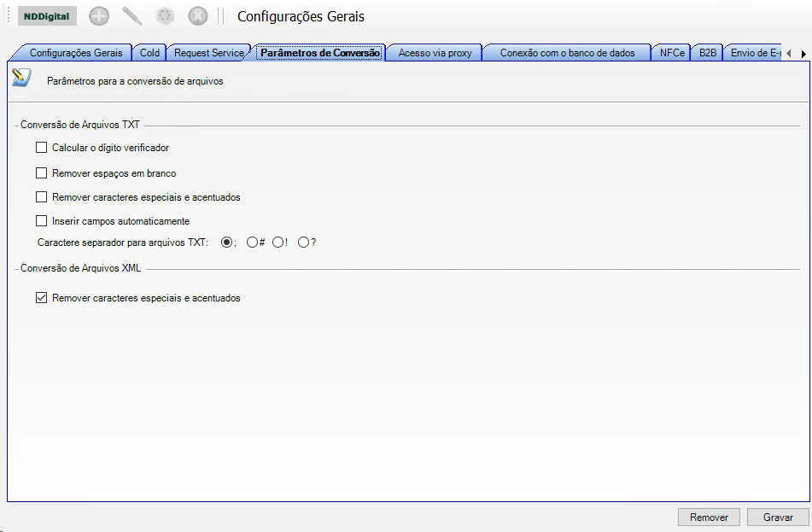Click the Configurações Gerais title text

[x=301, y=16]
